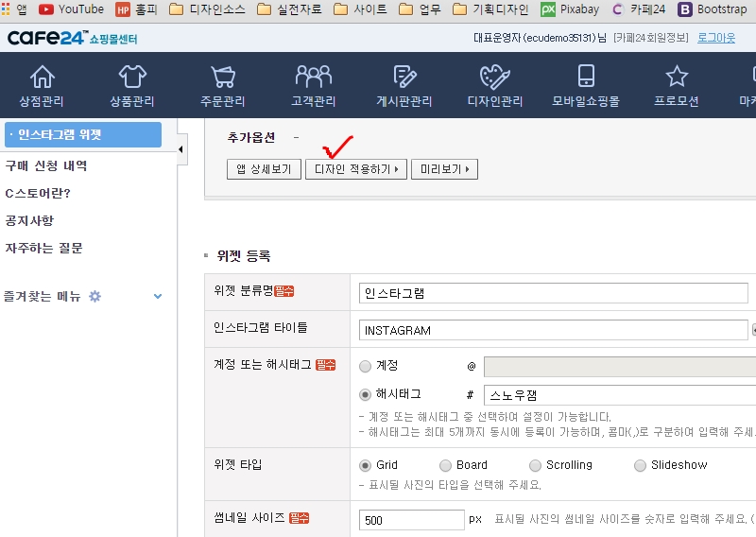Screen dimensions: 756x537
Task: Open the 모바일쇼핑몰 phone icon
Action: [586, 78]
